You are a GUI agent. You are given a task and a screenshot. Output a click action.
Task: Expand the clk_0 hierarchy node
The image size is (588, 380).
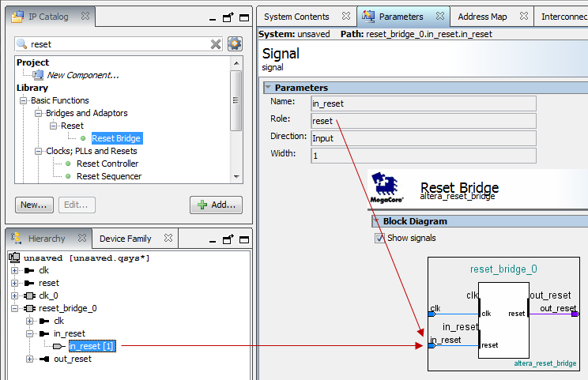coord(14,295)
